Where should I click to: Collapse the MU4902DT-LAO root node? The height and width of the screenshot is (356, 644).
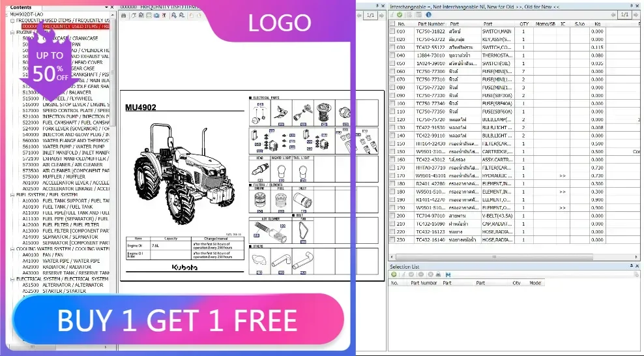point(7,14)
